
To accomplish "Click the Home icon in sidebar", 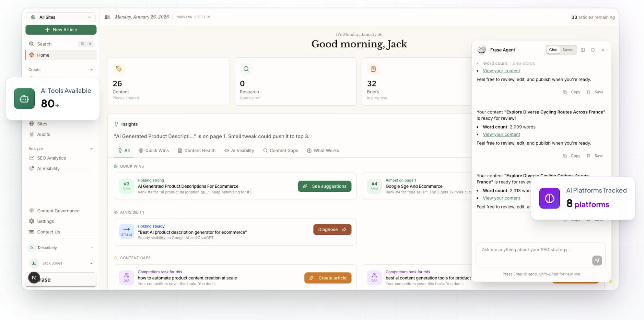I will [31, 55].
